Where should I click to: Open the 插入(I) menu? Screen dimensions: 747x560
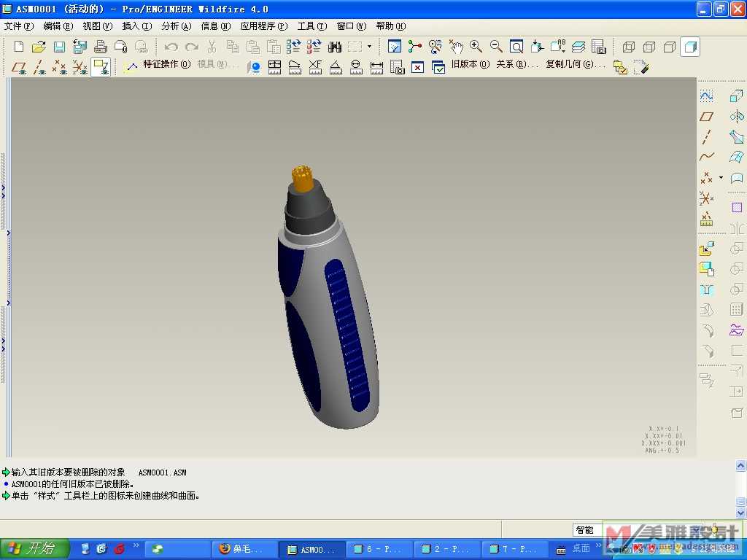coord(136,26)
